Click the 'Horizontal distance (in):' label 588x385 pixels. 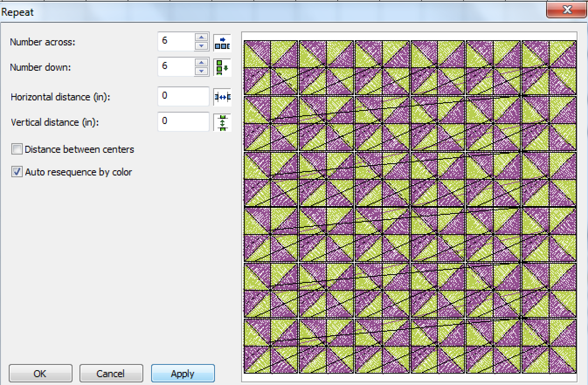coord(60,97)
